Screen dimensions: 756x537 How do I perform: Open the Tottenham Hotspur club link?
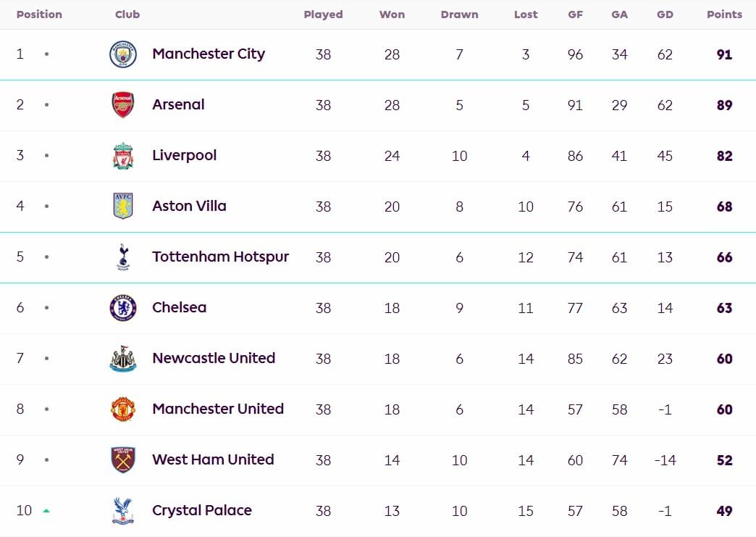220,257
